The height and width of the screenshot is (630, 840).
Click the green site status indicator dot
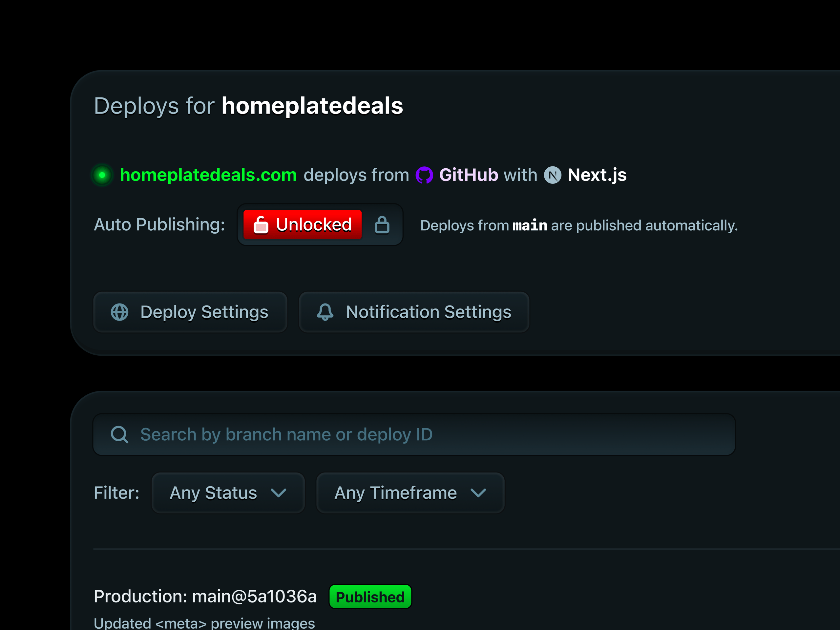102,175
